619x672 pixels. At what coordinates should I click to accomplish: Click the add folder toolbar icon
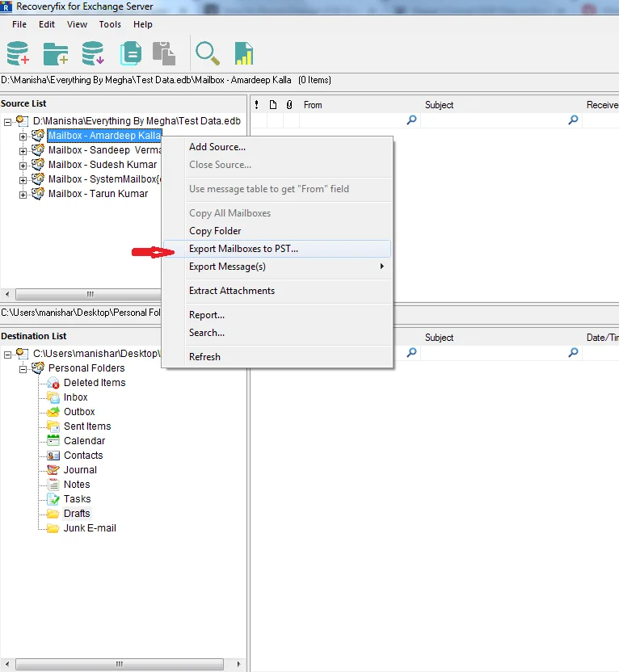tap(56, 53)
